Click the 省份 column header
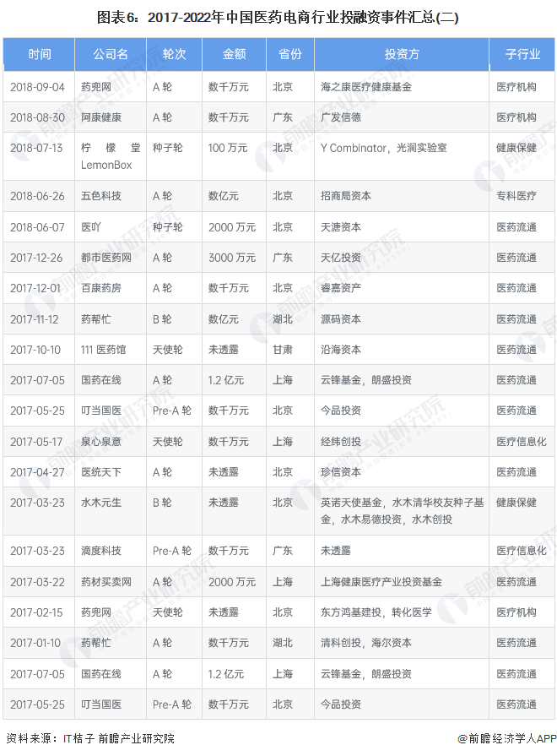557x756 pixels. pyautogui.click(x=290, y=54)
